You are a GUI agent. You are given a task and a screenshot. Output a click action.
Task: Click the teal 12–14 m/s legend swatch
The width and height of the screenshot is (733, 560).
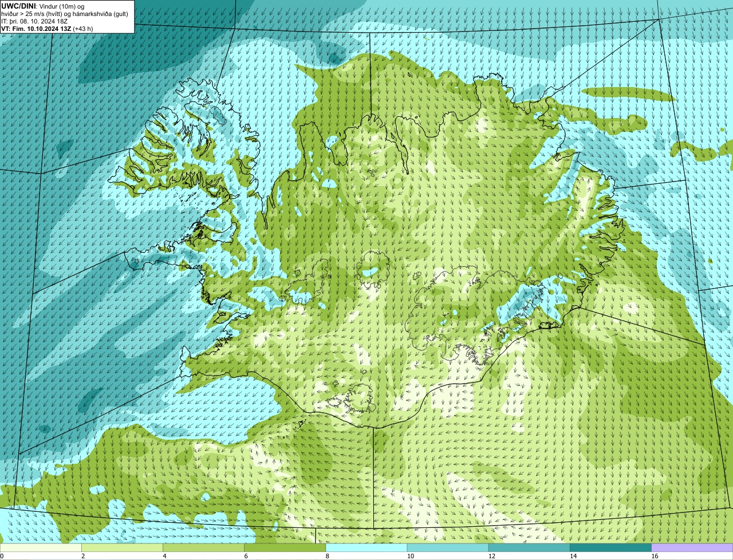[530, 547]
